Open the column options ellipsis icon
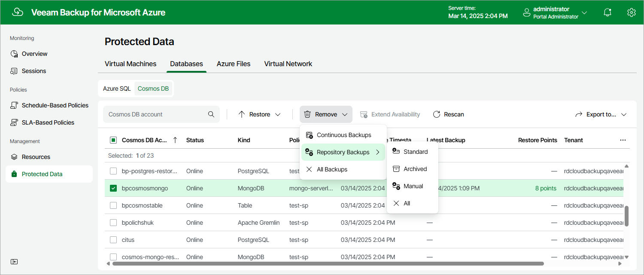 tap(623, 140)
